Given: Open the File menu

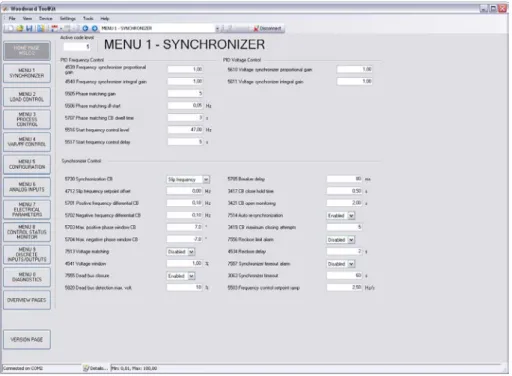Looking at the screenshot, I should point(12,18).
